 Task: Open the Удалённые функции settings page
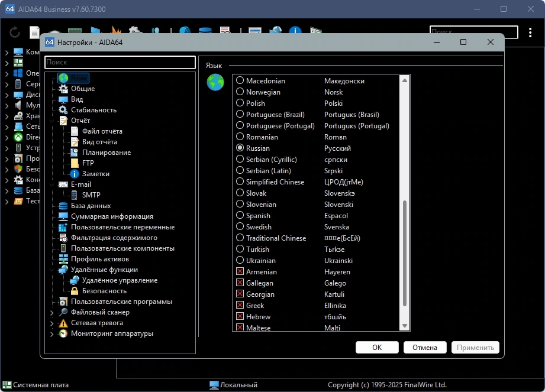click(x=104, y=270)
